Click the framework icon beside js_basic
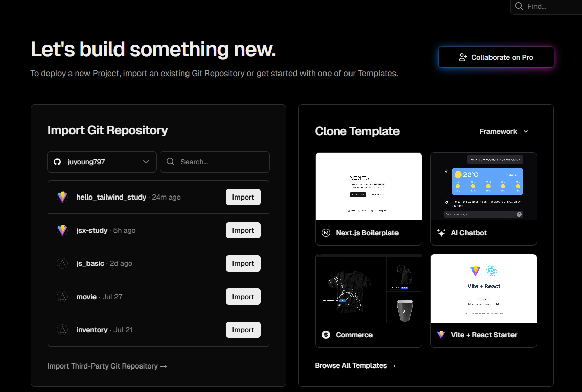The width and height of the screenshot is (582, 392). [x=62, y=263]
